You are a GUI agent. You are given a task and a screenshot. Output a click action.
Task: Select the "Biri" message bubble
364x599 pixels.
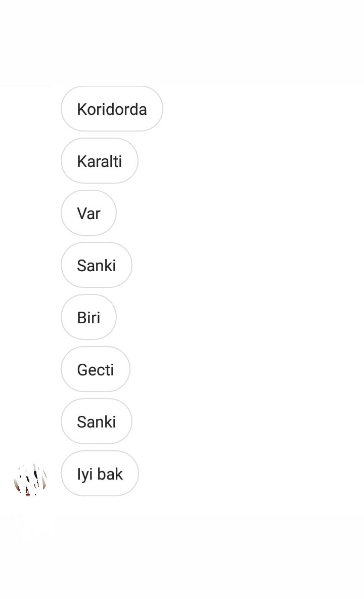[x=88, y=317]
